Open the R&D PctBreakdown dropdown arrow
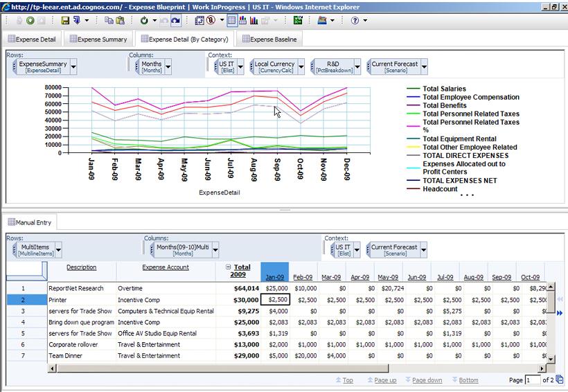568x392 pixels. (357, 67)
